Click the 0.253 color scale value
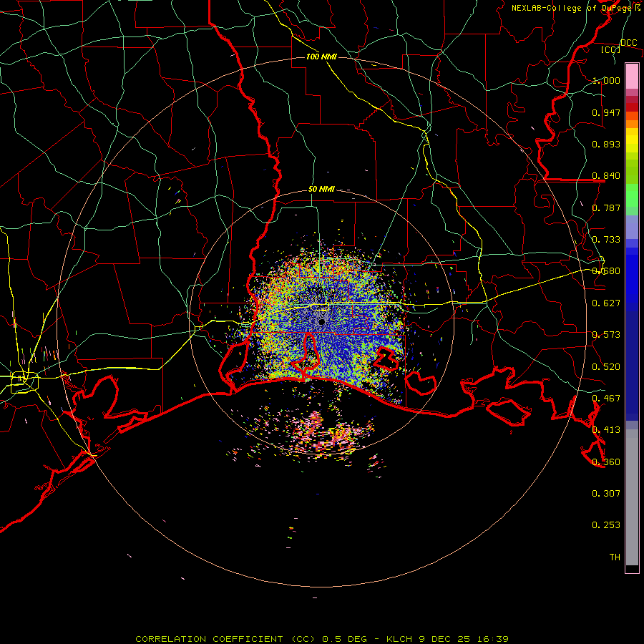644x644 pixels. [x=606, y=525]
